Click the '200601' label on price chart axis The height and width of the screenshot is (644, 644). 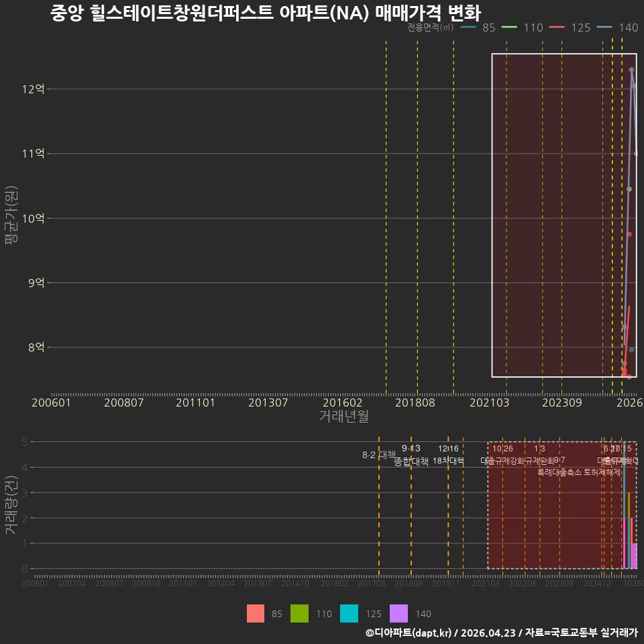click(52, 402)
